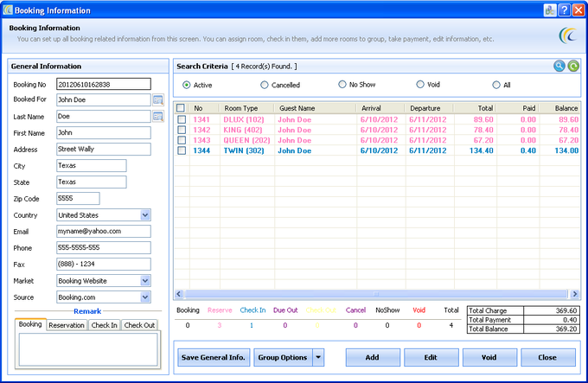This screenshot has height=383, width=588.
Task: Sort by the Departure column header
Action: pos(430,108)
